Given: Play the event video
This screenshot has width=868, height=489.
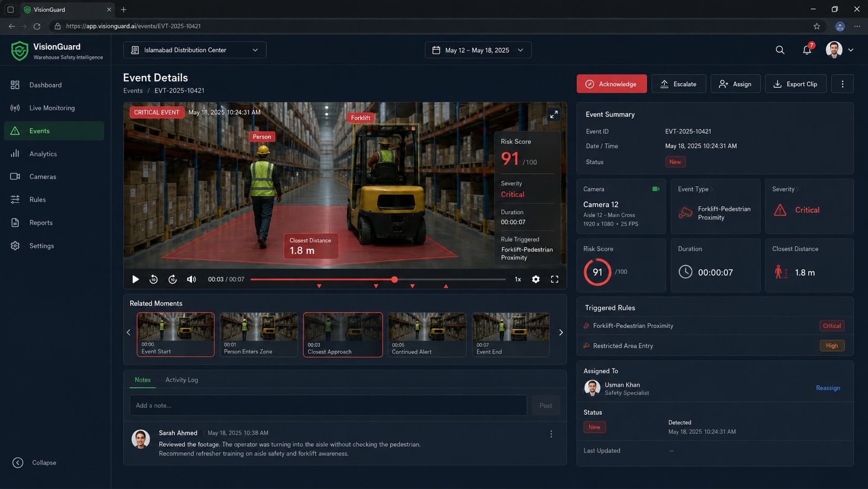Looking at the screenshot, I should tap(135, 279).
